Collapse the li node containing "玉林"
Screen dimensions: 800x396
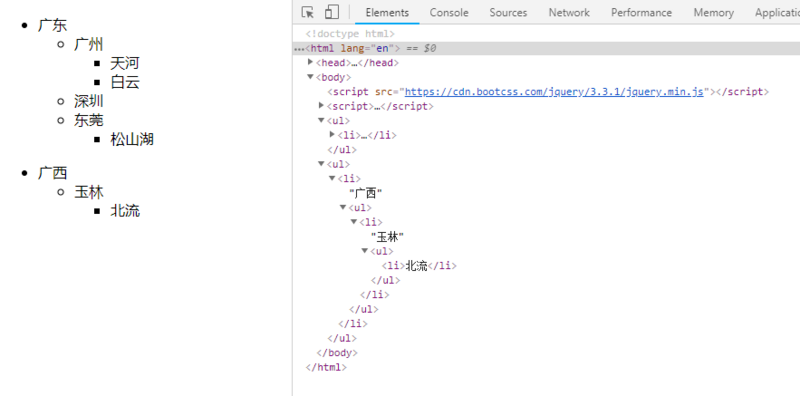pyautogui.click(x=354, y=221)
